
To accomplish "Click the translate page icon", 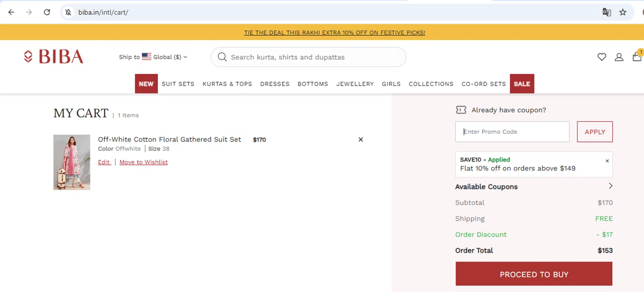I will [x=607, y=12].
